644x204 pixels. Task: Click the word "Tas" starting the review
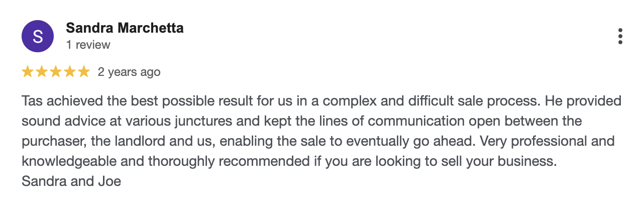(30, 101)
